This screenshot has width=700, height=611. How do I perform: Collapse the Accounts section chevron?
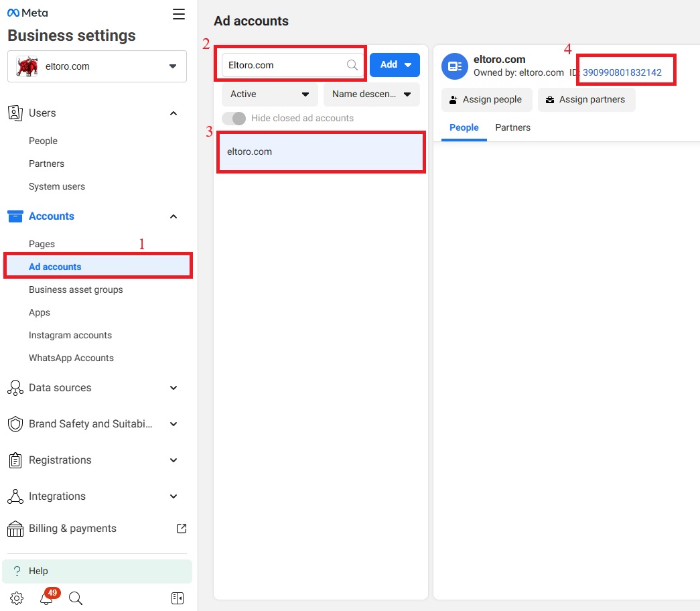[173, 216]
